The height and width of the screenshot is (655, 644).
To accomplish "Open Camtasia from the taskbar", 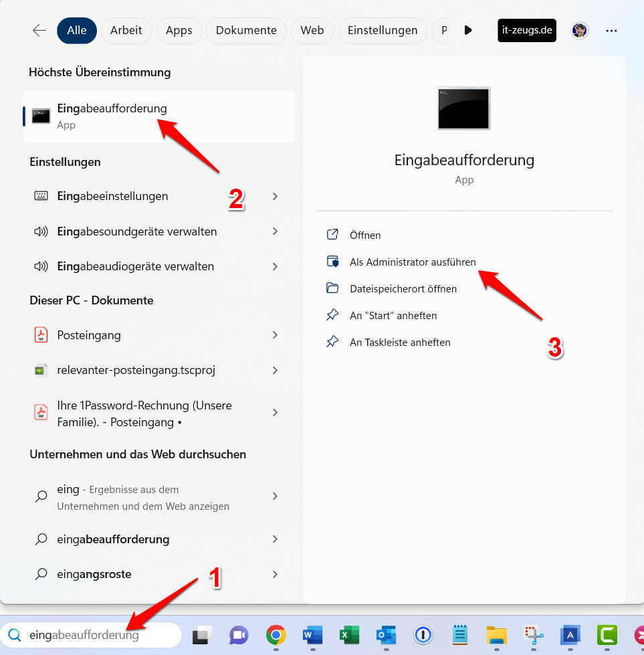I will 607,635.
